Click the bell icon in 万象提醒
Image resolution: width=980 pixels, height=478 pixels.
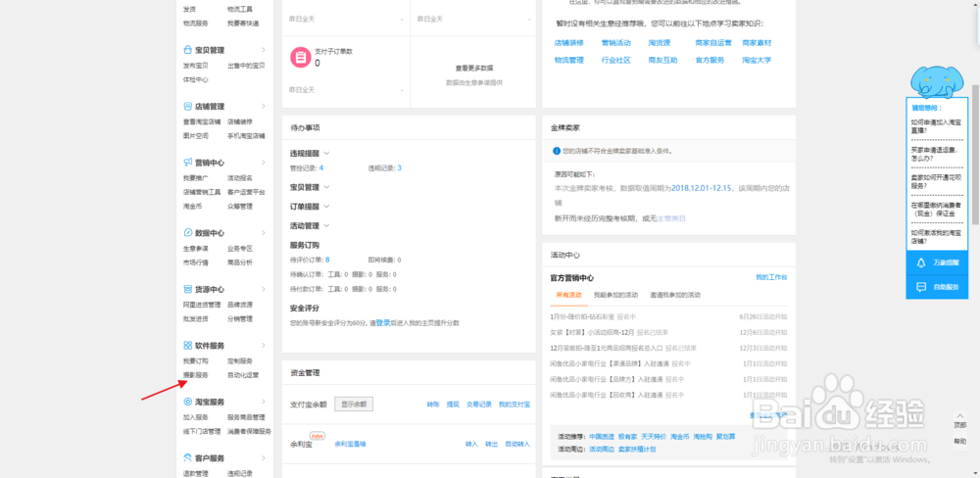[920, 263]
